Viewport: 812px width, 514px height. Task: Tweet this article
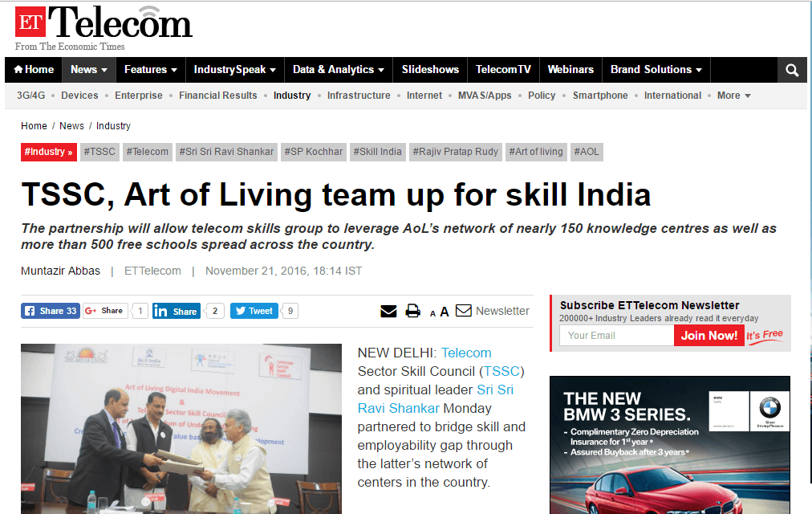pos(254,311)
